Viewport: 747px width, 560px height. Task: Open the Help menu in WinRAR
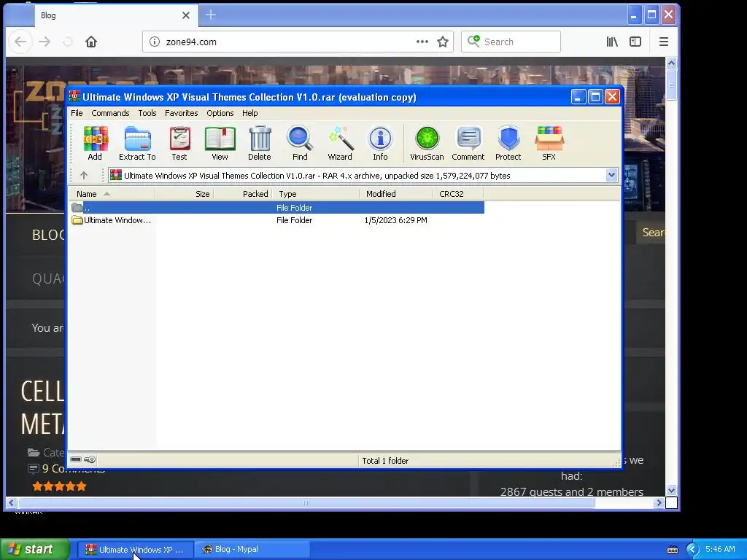(x=249, y=113)
